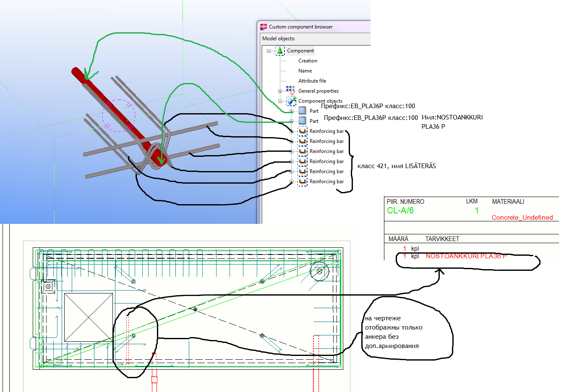This screenshot has width=577, height=392.
Task: Select the Name tree item
Action: (x=305, y=71)
